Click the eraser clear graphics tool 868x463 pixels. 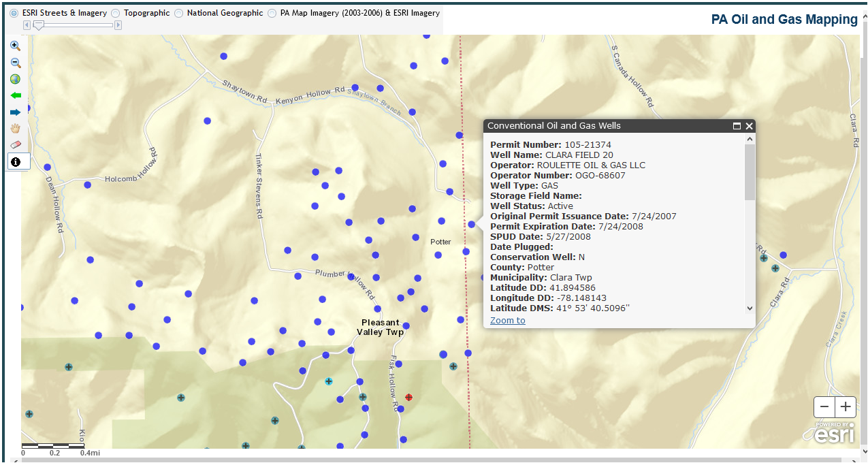(x=15, y=144)
